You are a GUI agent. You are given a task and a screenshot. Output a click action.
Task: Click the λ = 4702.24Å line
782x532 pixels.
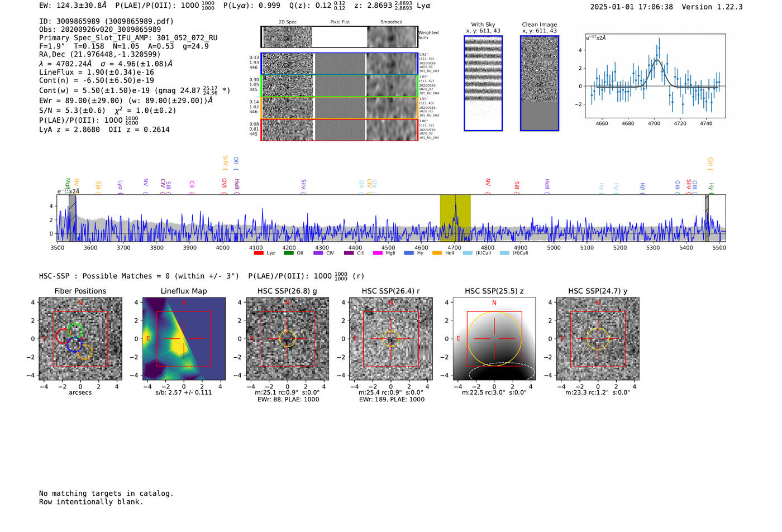(x=106, y=64)
